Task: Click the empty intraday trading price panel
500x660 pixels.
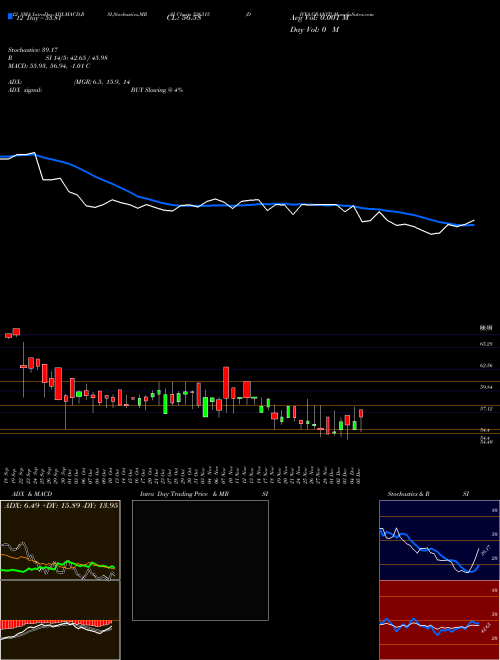Action: [x=200, y=560]
